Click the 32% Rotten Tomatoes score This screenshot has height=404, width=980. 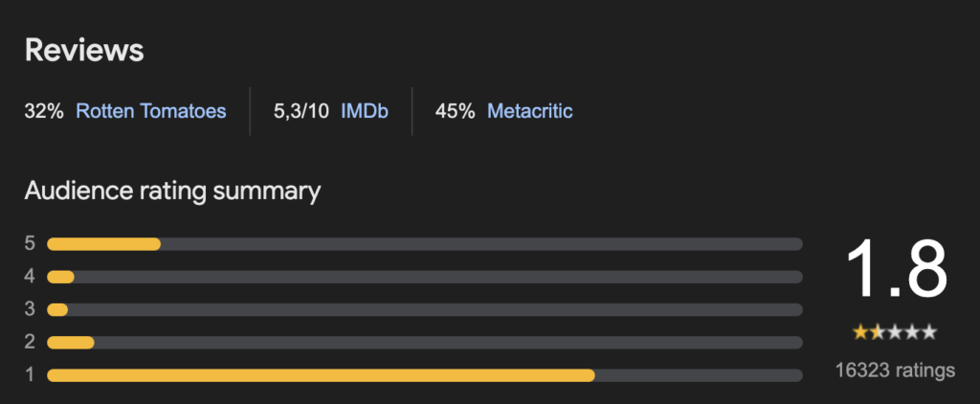click(44, 111)
